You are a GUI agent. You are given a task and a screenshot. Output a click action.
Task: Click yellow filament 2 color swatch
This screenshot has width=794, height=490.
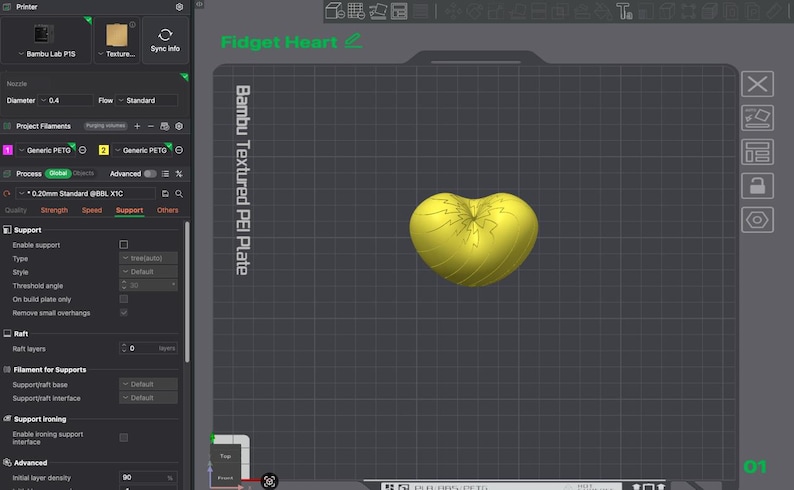point(103,150)
